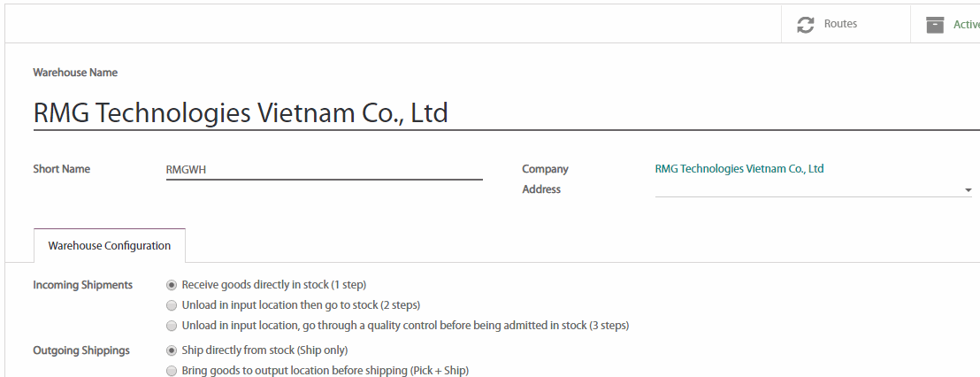
Task: Expand the Address dropdown arrow
Action: 968,190
